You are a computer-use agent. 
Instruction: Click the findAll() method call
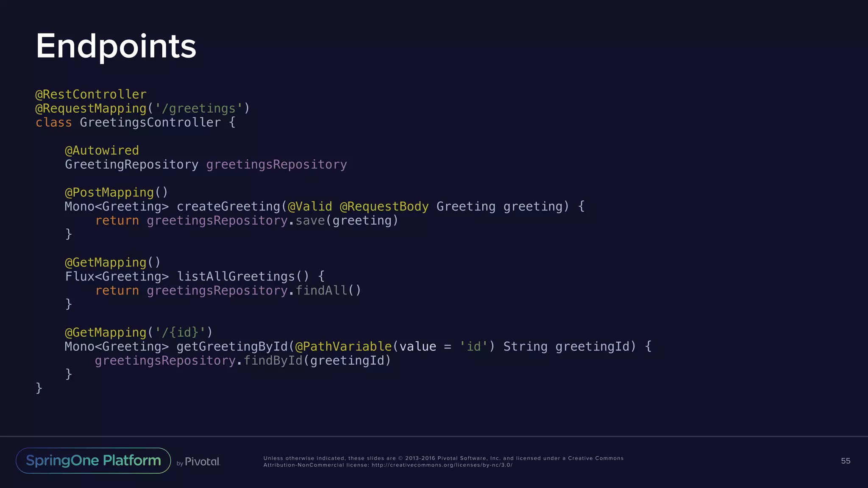tap(328, 291)
